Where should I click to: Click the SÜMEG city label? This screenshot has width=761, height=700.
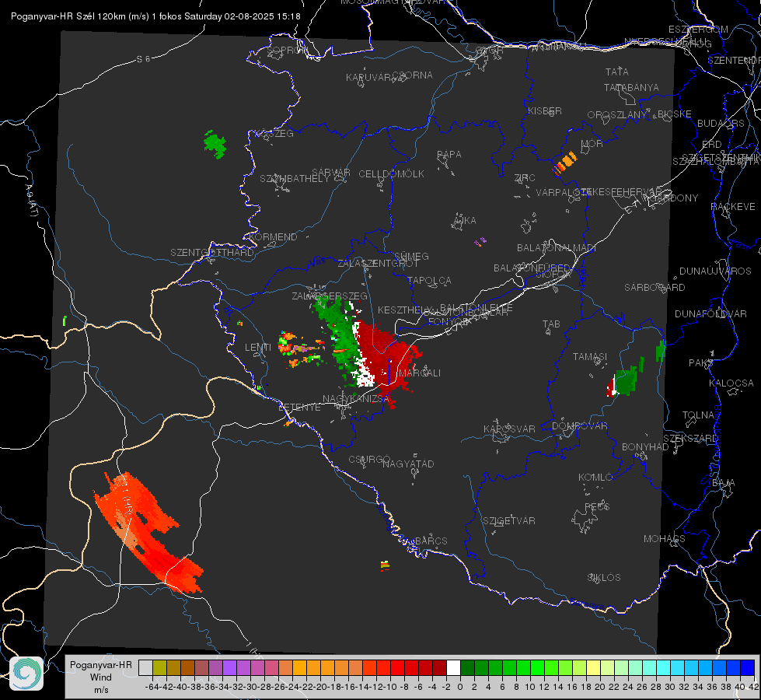click(411, 256)
